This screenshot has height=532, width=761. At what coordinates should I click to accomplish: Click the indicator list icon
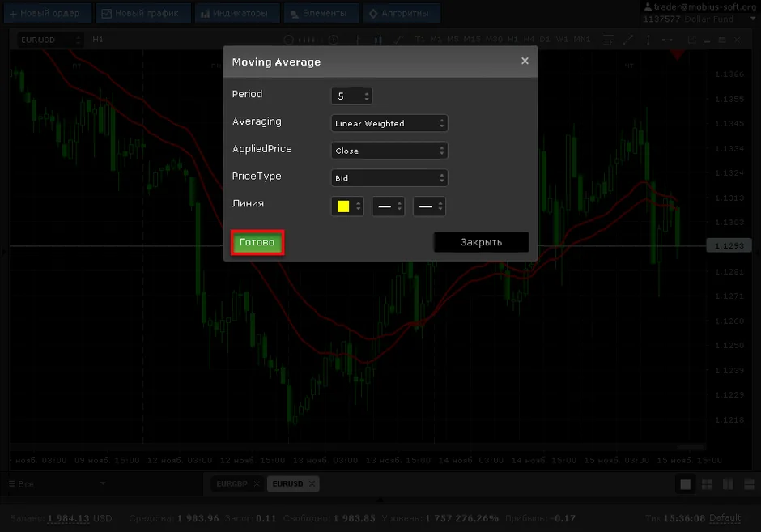[x=608, y=40]
